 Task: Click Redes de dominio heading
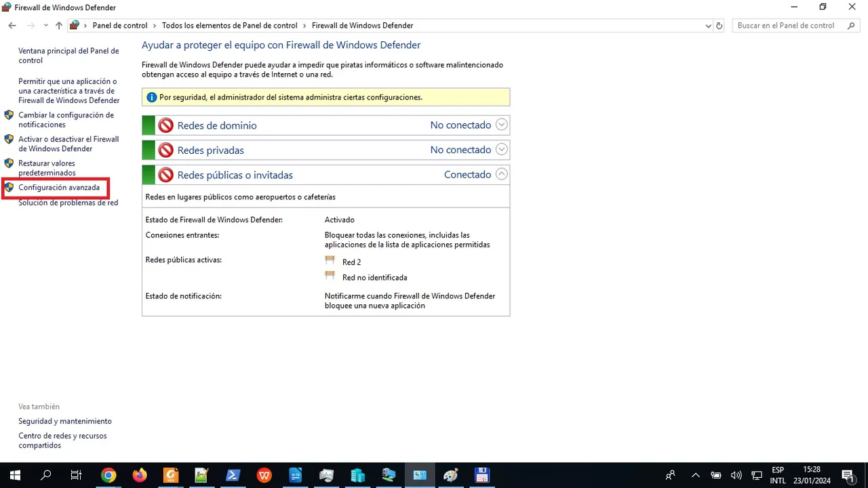pos(217,125)
